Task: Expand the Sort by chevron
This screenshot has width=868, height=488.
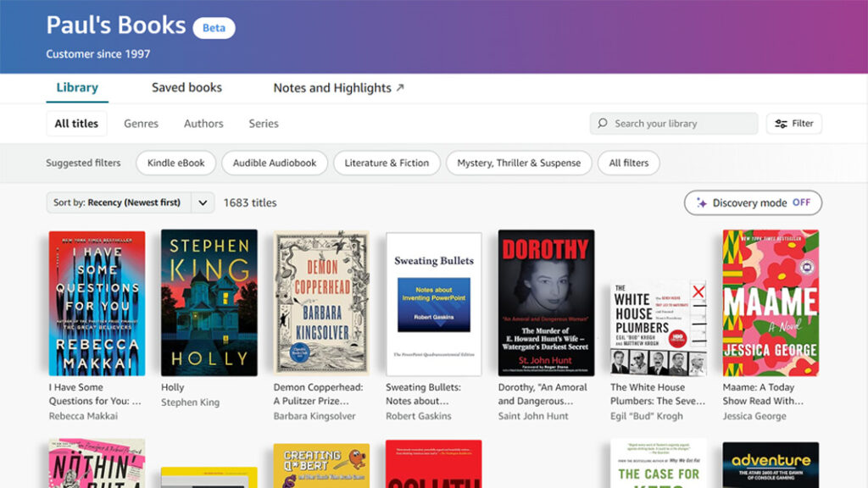Action: (x=203, y=203)
